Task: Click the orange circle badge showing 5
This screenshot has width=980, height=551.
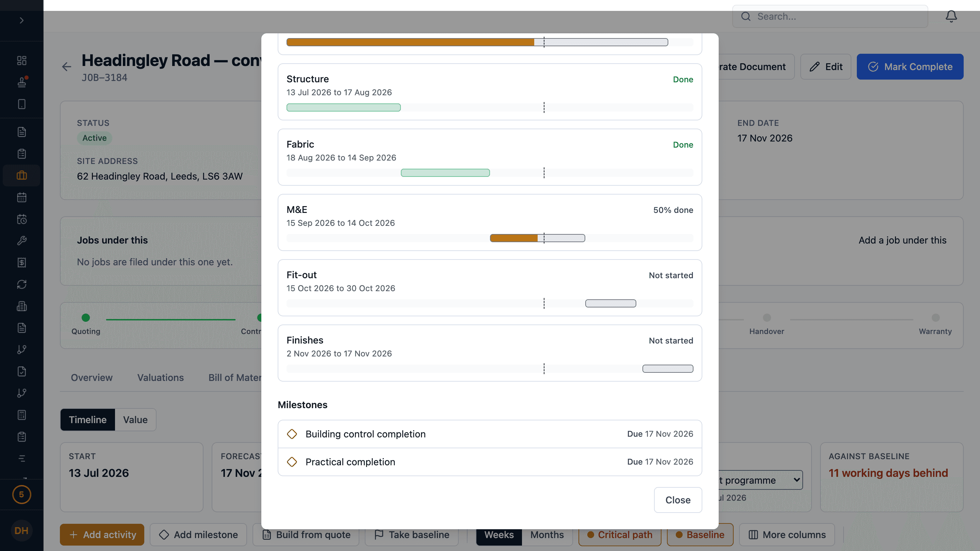Action: (22, 494)
